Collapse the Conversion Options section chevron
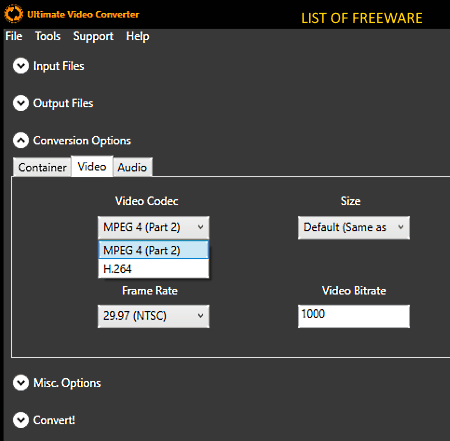Screen dimensions: 450x441 pyautogui.click(x=21, y=140)
